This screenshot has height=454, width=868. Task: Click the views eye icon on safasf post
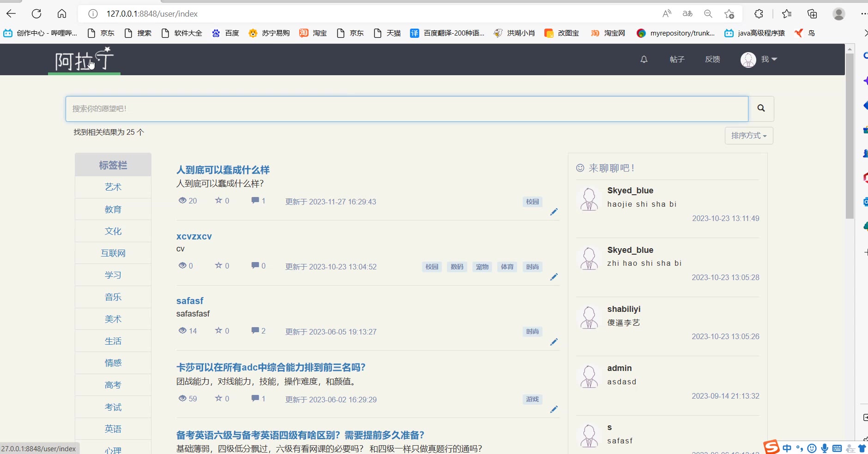point(182,330)
